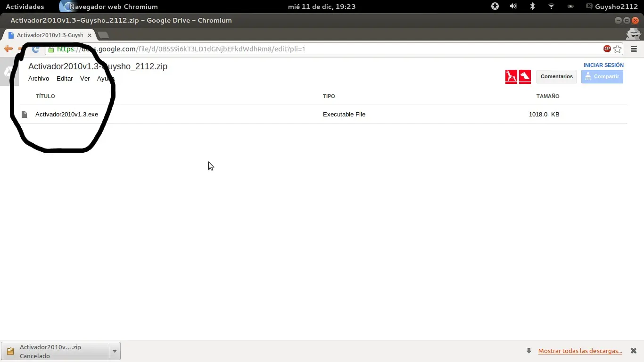Click the file icon beside Activador2010v1.3.exe
Image resolution: width=644 pixels, height=362 pixels.
click(25, 115)
